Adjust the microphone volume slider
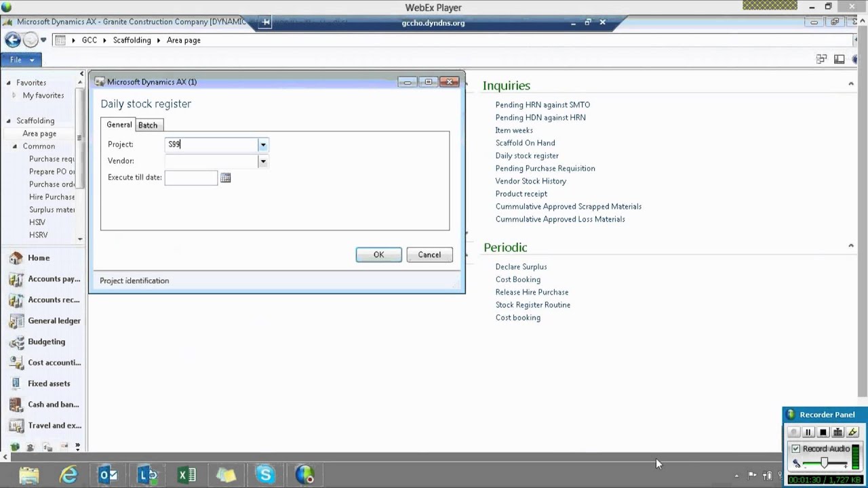Viewport: 868px width, 488px height. point(824,464)
